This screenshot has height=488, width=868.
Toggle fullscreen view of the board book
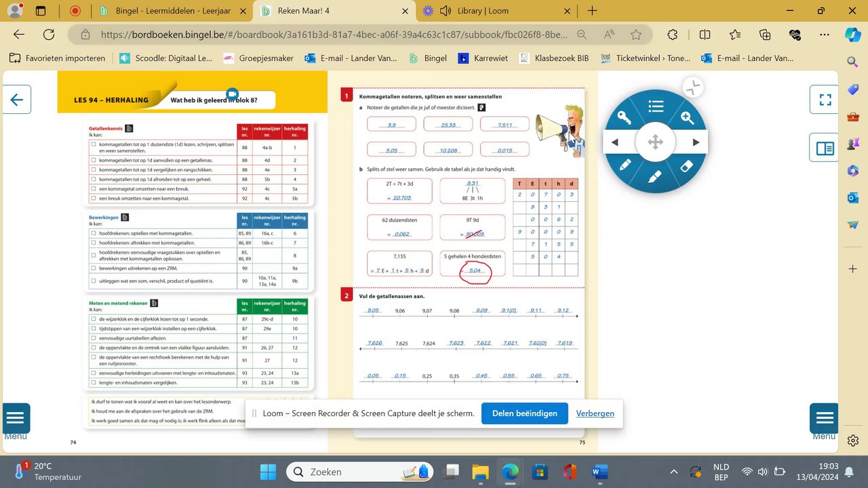(x=825, y=100)
